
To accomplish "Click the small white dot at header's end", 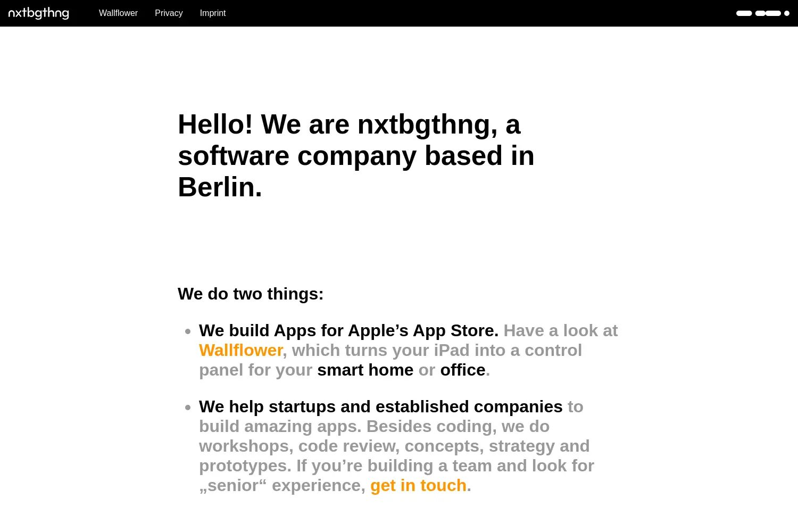I will pos(787,13).
